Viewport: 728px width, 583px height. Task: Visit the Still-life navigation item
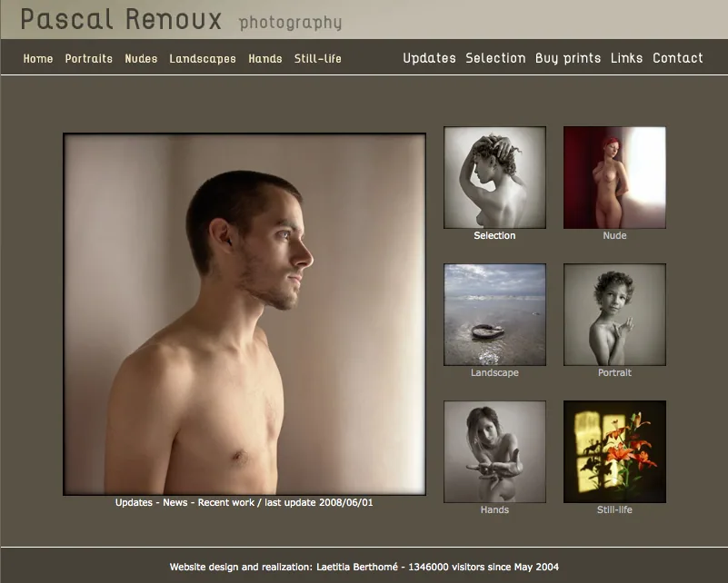coord(317,58)
